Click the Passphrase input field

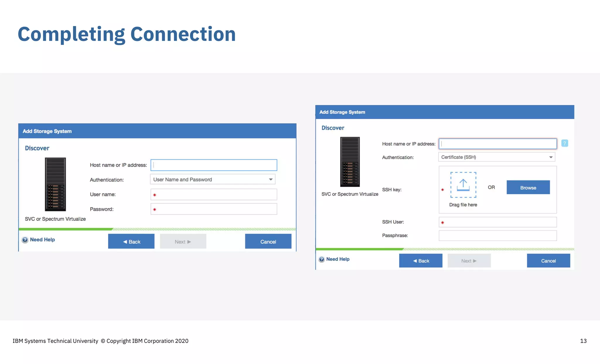[x=497, y=235]
